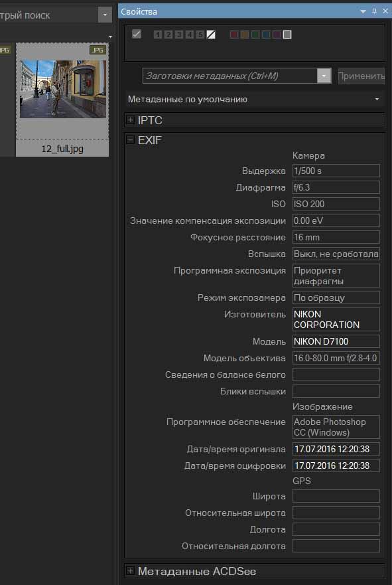Click the small arrow below quick search
Screen dimensions: 392x585
[x=110, y=37]
